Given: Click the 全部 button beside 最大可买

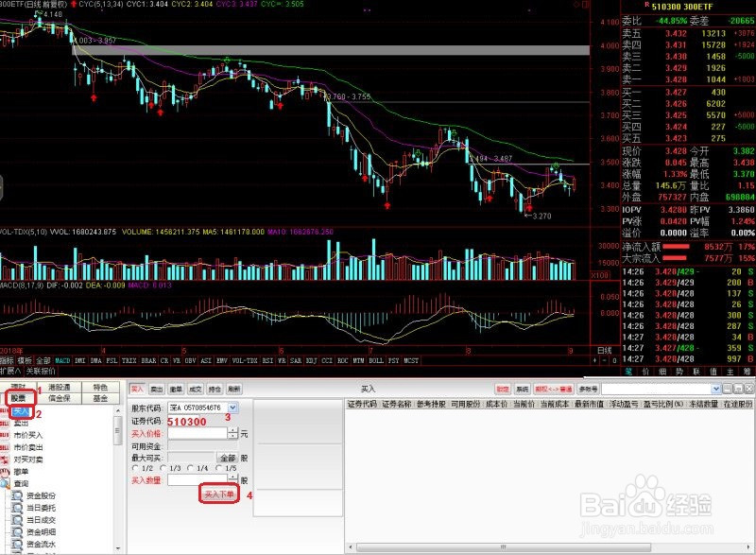Looking at the screenshot, I should pyautogui.click(x=228, y=458).
